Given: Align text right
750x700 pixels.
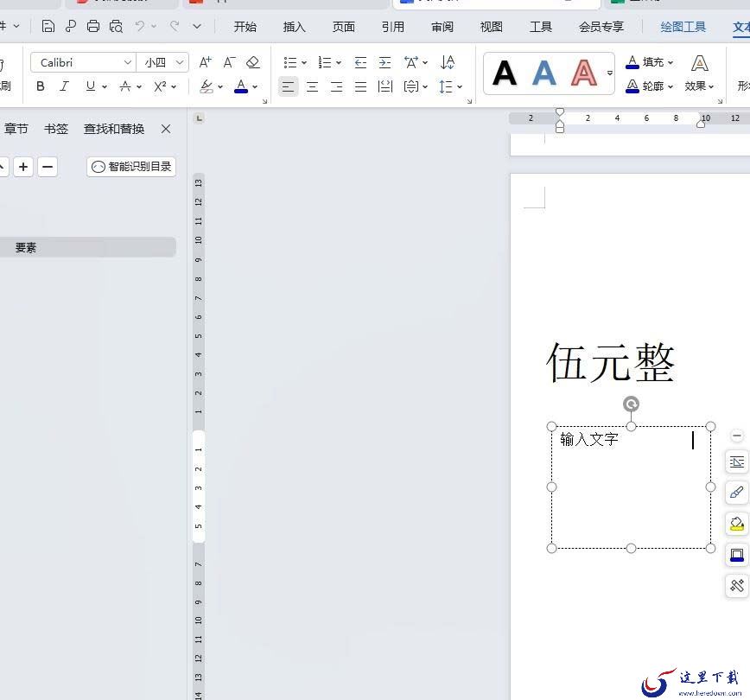Looking at the screenshot, I should coord(337,86).
